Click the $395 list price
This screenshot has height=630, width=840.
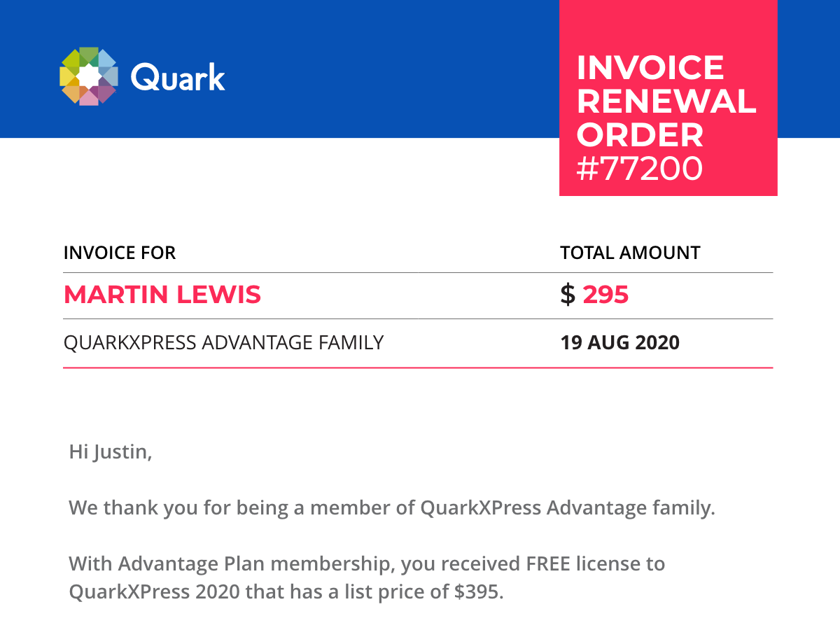[x=477, y=591]
